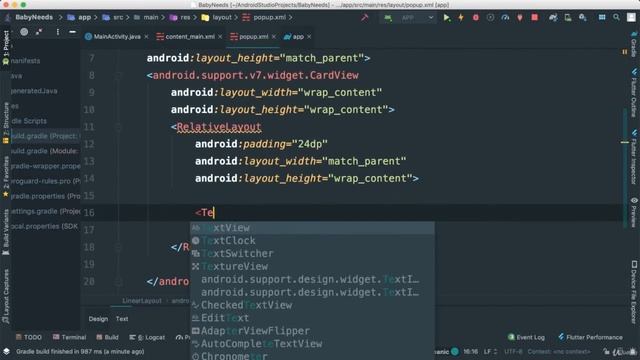Choose EditText from the autocomplete list
The image size is (640, 360).
[312, 318]
